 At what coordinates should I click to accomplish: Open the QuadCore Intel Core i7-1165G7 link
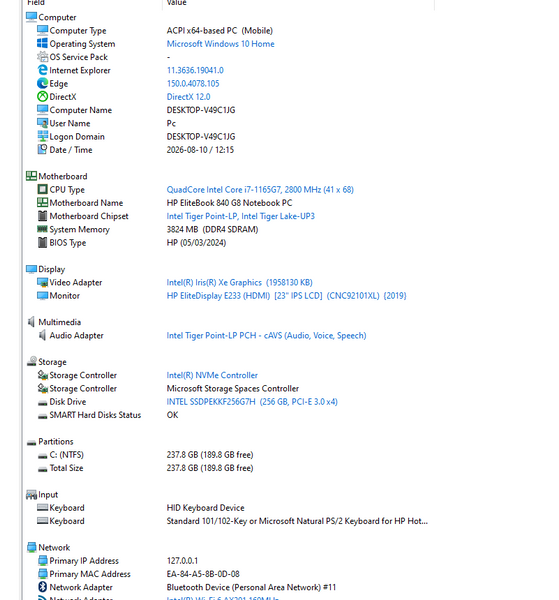(260, 190)
